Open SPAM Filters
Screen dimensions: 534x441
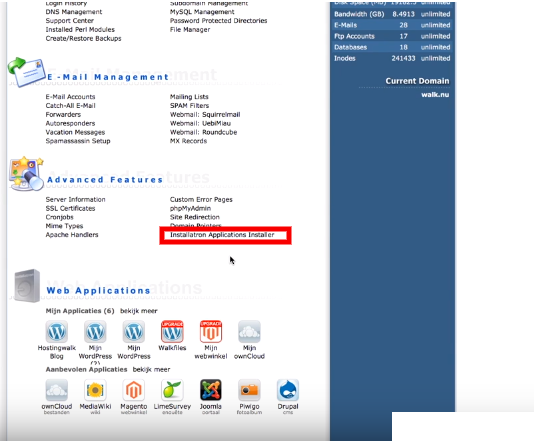[x=189, y=106]
